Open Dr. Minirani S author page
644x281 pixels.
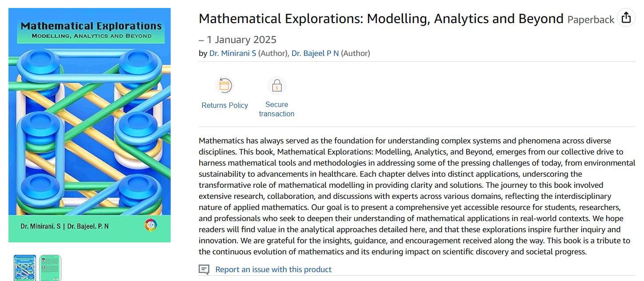point(233,53)
